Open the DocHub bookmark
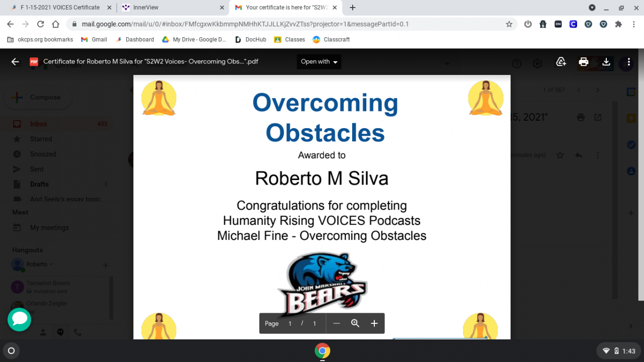This screenshot has width=644, height=362. [x=251, y=39]
